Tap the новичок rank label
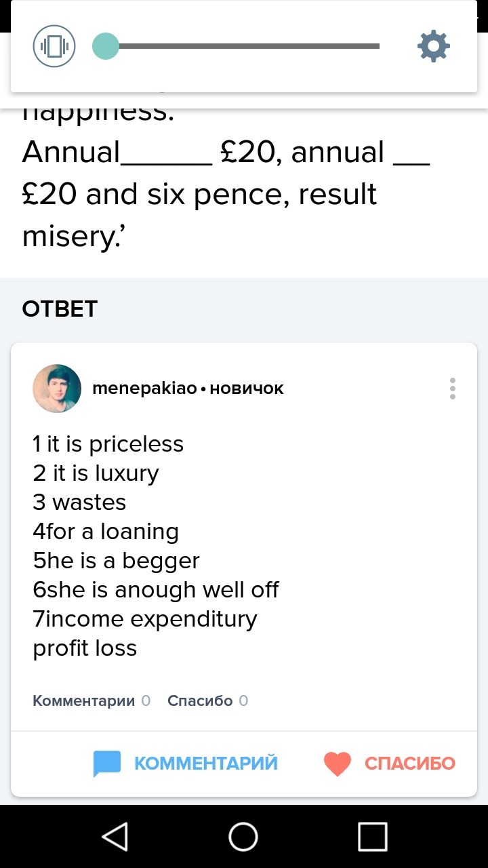The height and width of the screenshot is (868, 488). (x=247, y=389)
